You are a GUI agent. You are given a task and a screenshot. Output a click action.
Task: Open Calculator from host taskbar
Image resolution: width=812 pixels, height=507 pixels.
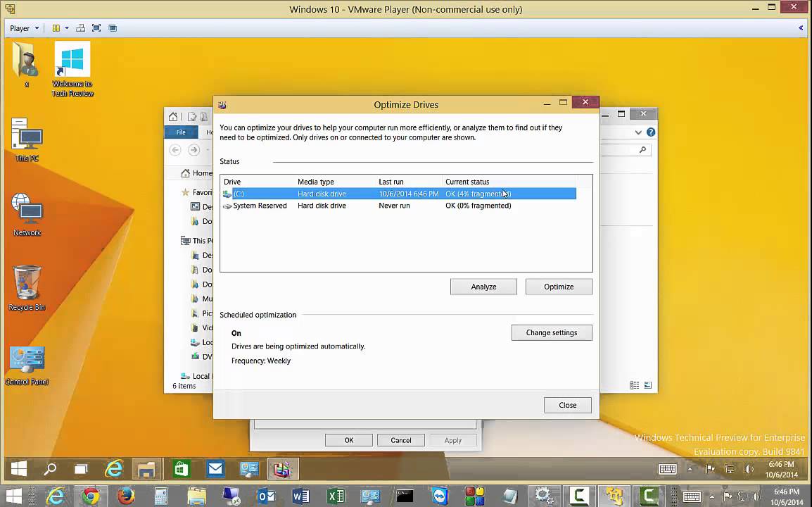pos(161,496)
